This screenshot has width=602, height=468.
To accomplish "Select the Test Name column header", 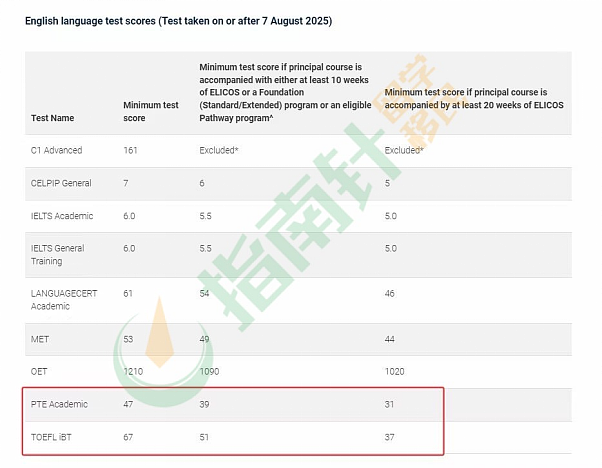I will click(53, 118).
